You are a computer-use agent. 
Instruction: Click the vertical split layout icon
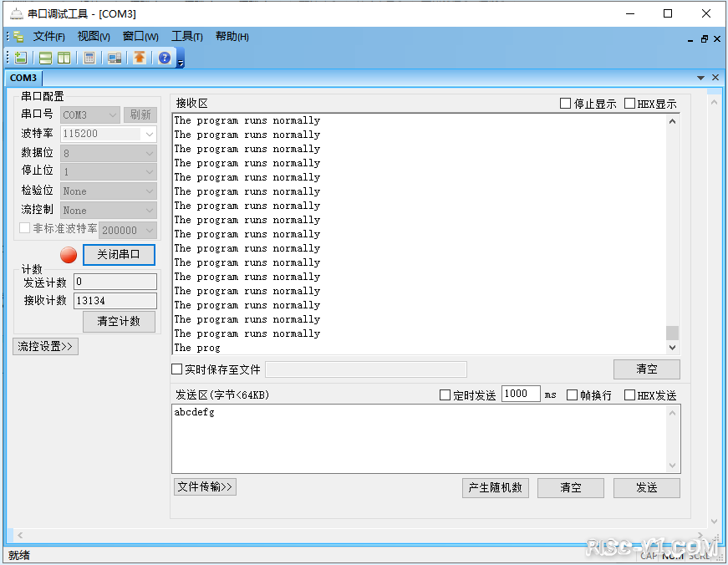coord(64,58)
